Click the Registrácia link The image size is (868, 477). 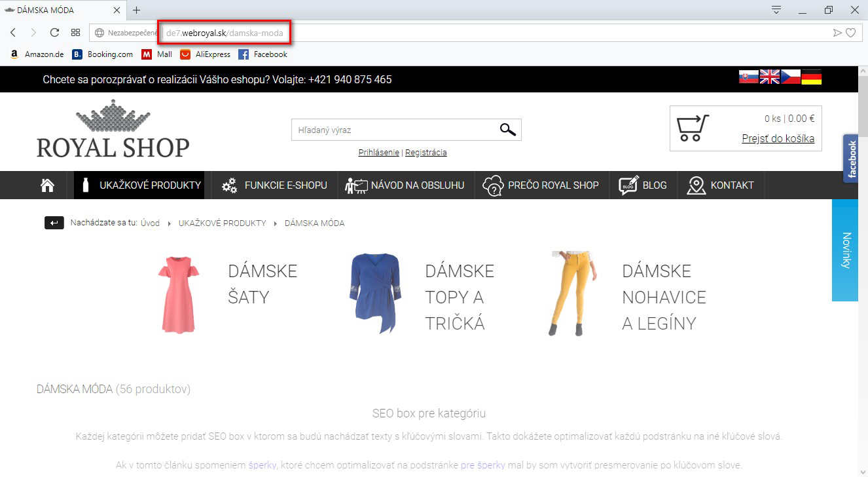point(425,153)
